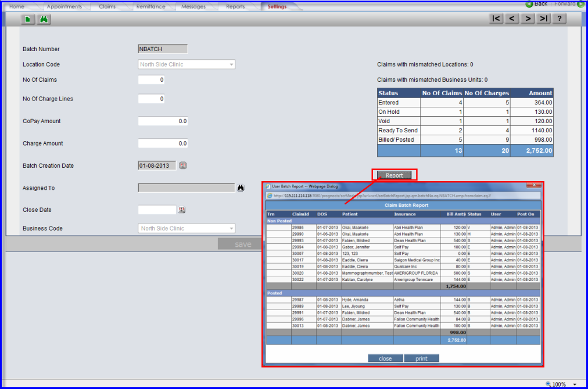Open the Home tab
Image resolution: width=588 pixels, height=389 pixels.
[x=16, y=6]
